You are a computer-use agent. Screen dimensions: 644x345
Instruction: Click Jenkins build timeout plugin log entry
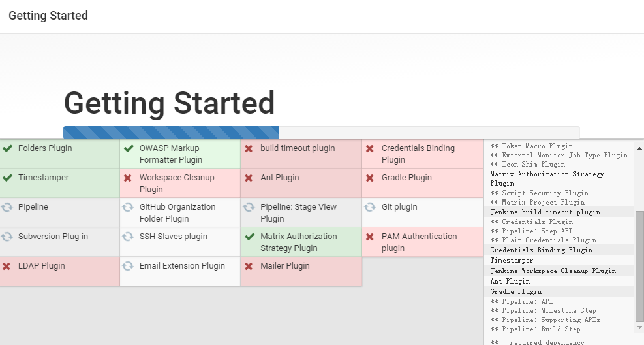[545, 212]
